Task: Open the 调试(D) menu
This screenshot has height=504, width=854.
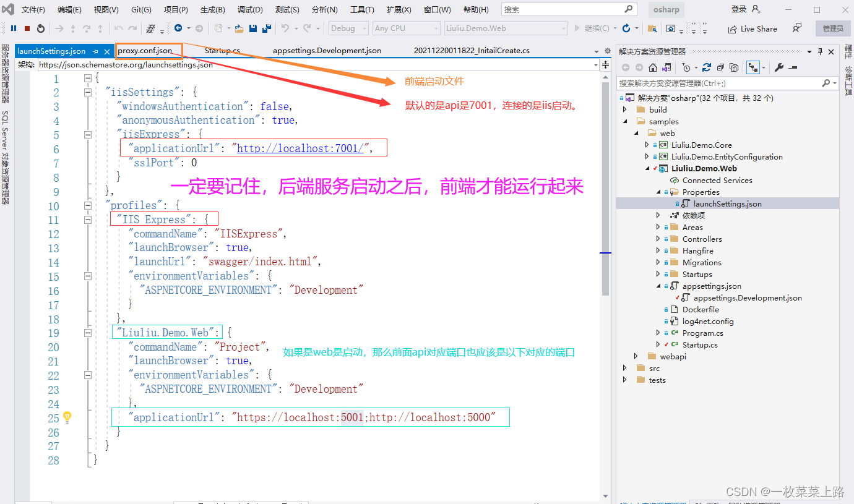Action: click(x=250, y=10)
